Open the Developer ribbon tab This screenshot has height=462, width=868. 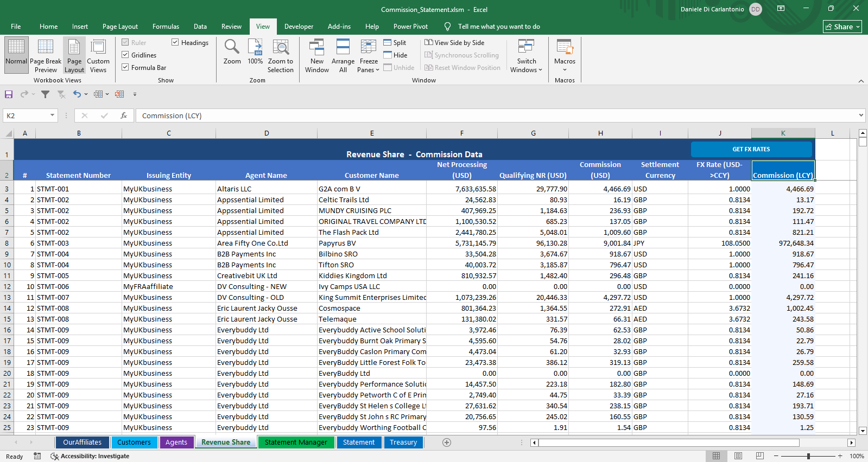[299, 27]
